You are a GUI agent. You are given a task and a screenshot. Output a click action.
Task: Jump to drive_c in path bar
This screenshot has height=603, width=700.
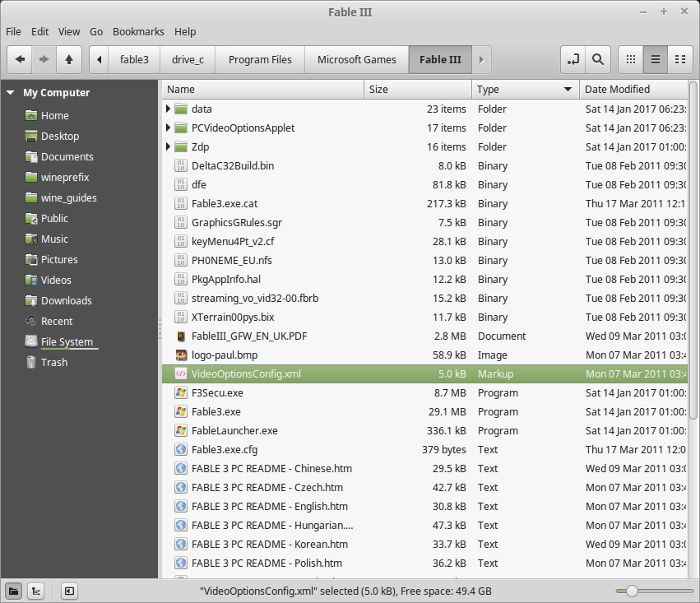[x=188, y=59]
